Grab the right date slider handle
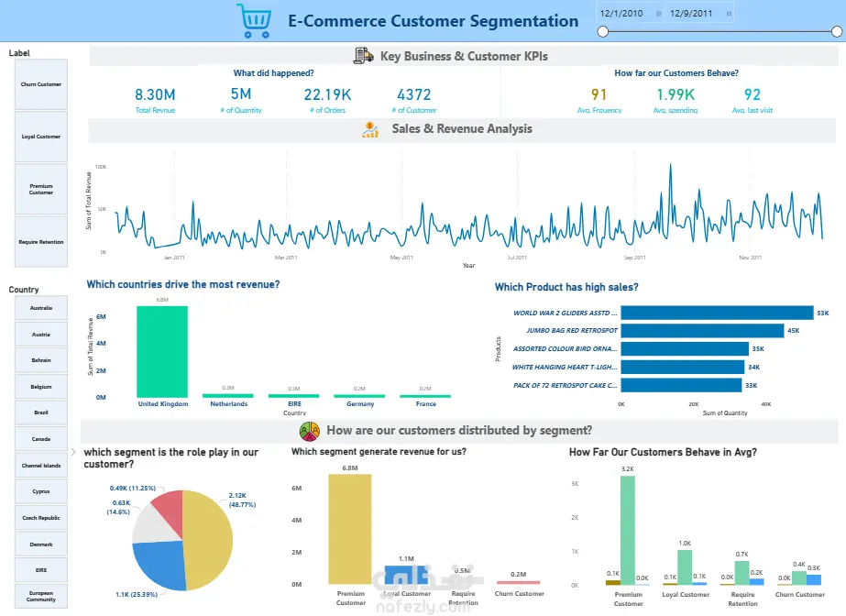Screen dimensions: 846x616 coord(837,32)
